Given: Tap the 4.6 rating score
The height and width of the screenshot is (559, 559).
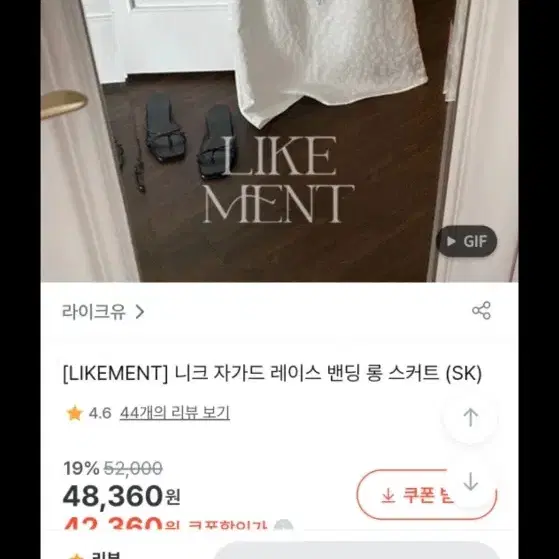Looking at the screenshot, I should [x=100, y=414].
